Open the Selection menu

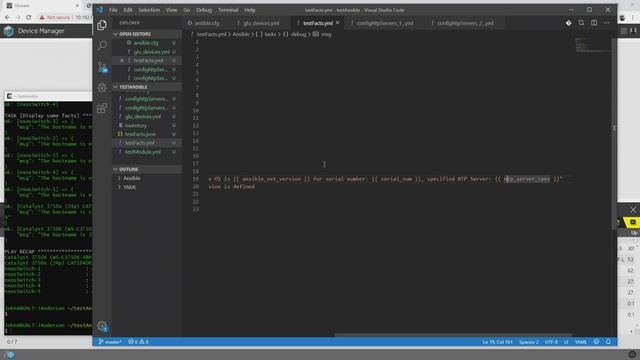(x=149, y=10)
